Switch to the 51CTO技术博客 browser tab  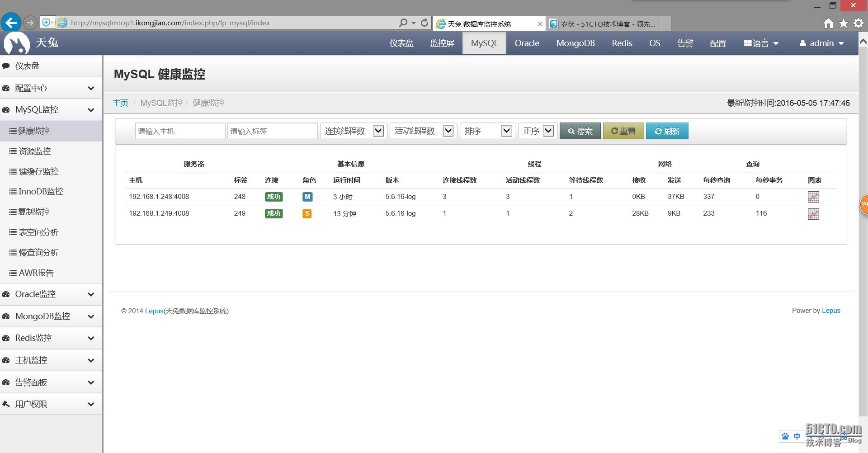click(x=603, y=24)
